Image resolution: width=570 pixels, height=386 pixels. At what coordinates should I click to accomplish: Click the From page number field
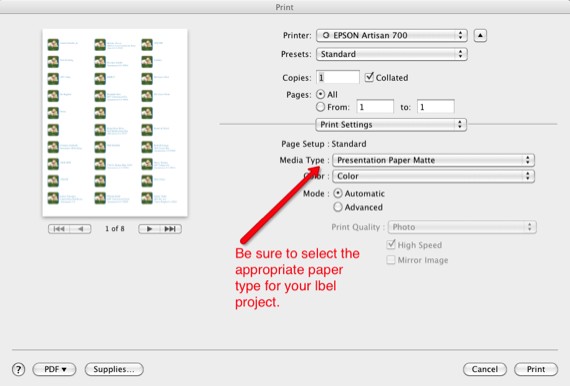pos(375,107)
